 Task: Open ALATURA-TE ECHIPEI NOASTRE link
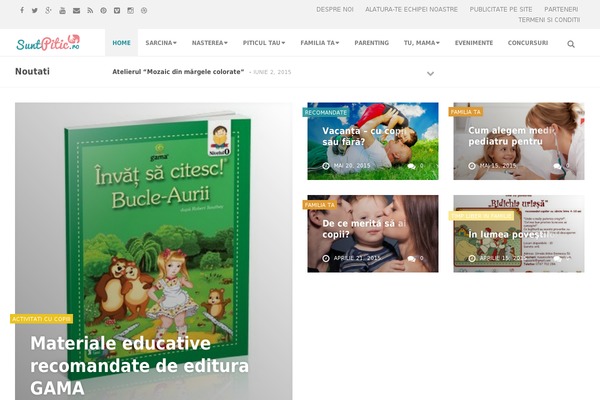(x=411, y=9)
